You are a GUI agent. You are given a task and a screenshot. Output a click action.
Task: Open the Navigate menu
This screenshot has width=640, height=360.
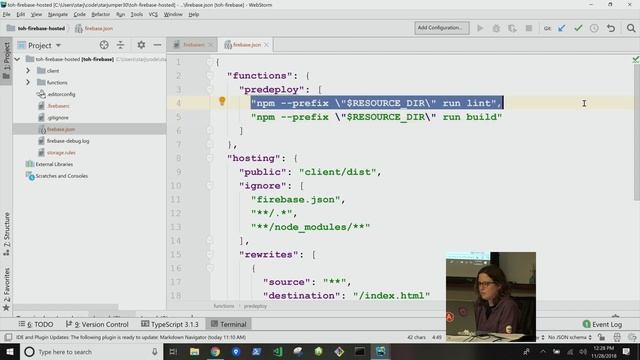(x=58, y=14)
